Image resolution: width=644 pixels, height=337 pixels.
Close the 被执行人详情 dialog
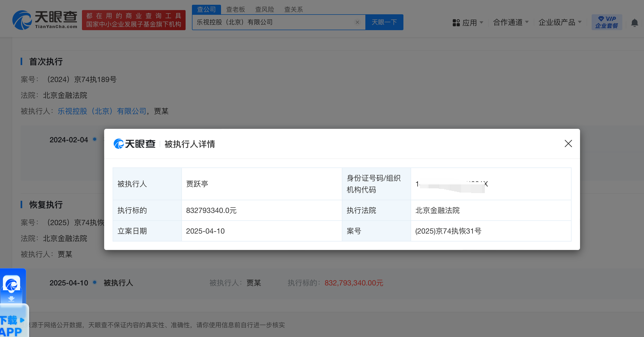click(x=568, y=144)
